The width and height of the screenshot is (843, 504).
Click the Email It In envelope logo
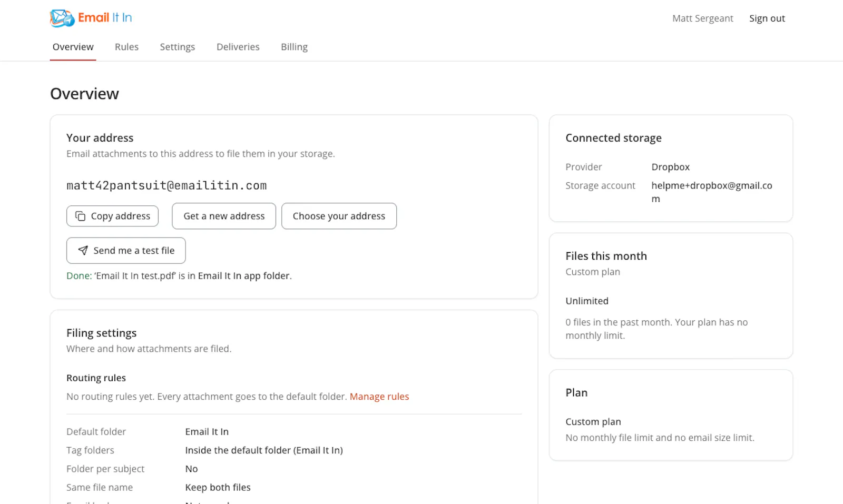62,18
